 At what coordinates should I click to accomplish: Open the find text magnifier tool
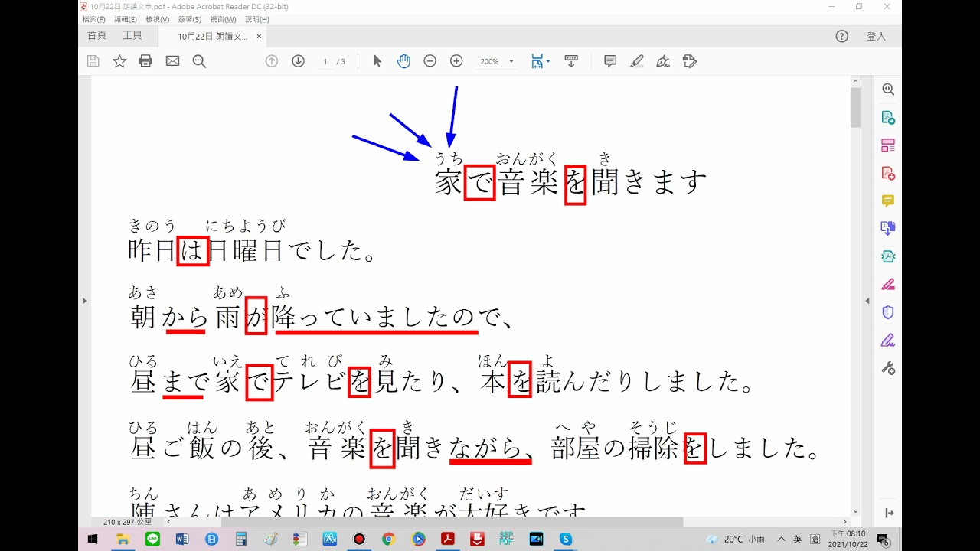pyautogui.click(x=199, y=61)
